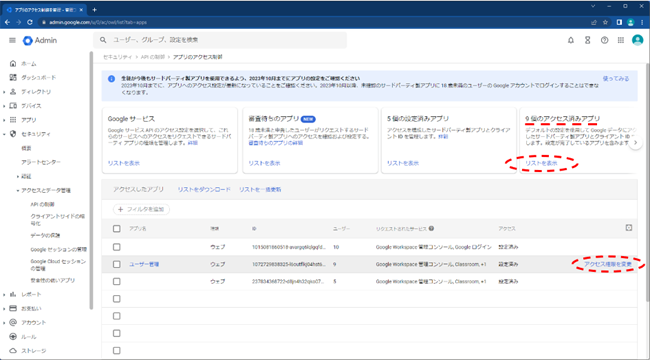Click the devices icon in sidebar
This screenshot has height=360, width=650.
pyautogui.click(x=13, y=106)
